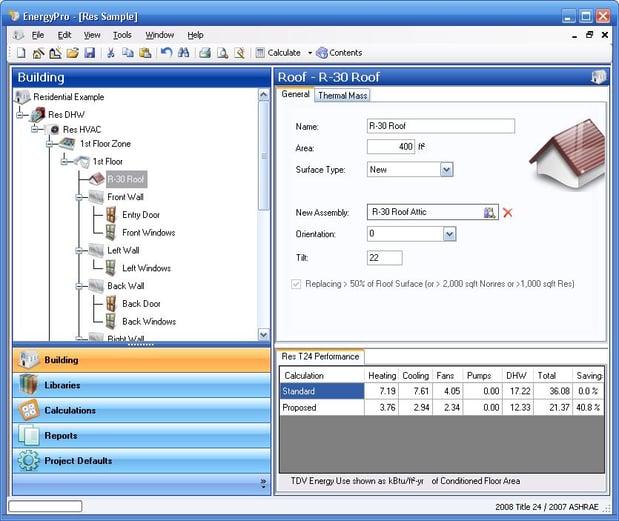
Task: Click the New document toolbar icon
Action: pos(21,53)
